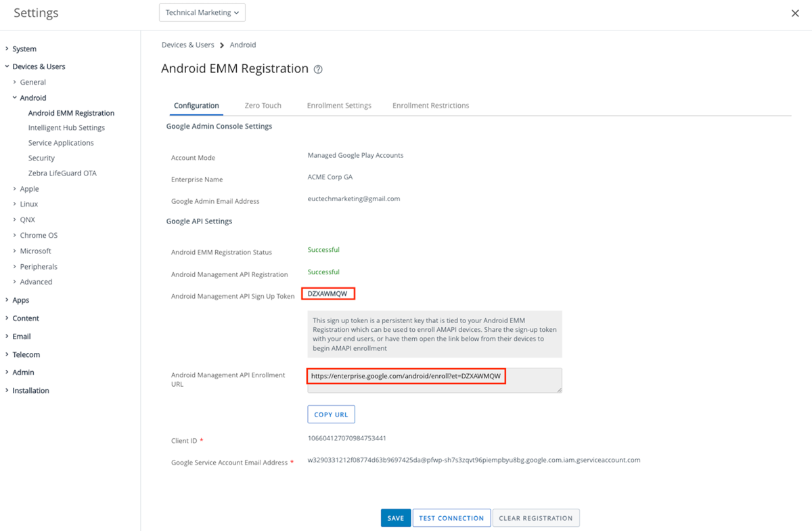Switch to the Enrollment Settings tab
Screen dimensions: 812x531
[x=339, y=106]
